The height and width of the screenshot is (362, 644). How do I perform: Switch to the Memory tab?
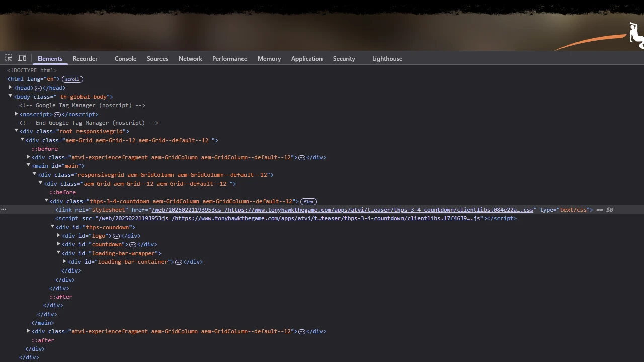pyautogui.click(x=269, y=59)
